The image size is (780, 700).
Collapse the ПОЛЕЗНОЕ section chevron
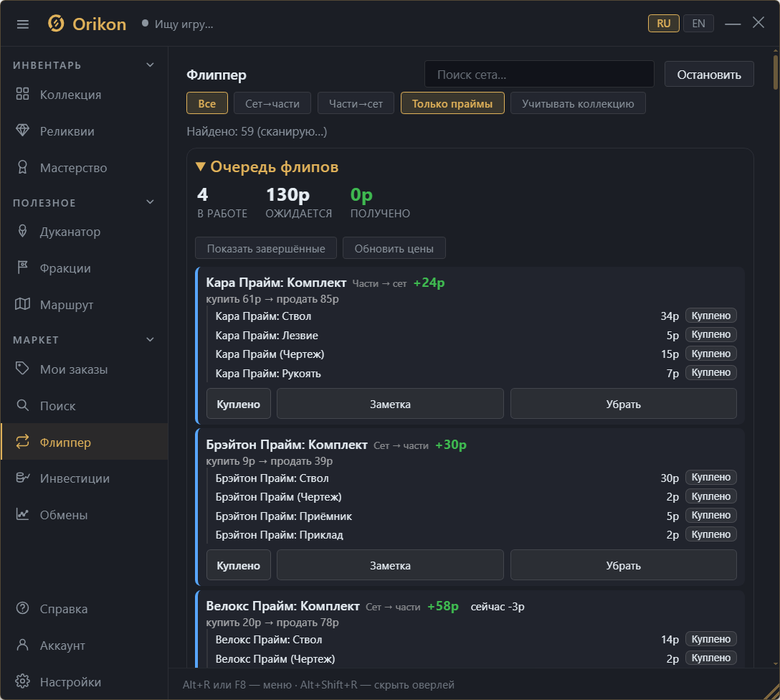tap(151, 202)
